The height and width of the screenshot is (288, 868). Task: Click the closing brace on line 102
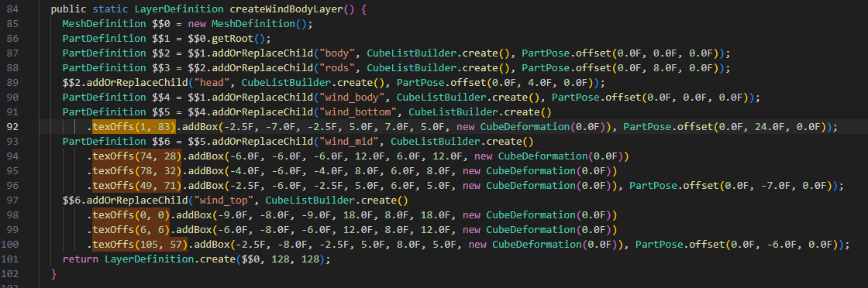pos(53,273)
